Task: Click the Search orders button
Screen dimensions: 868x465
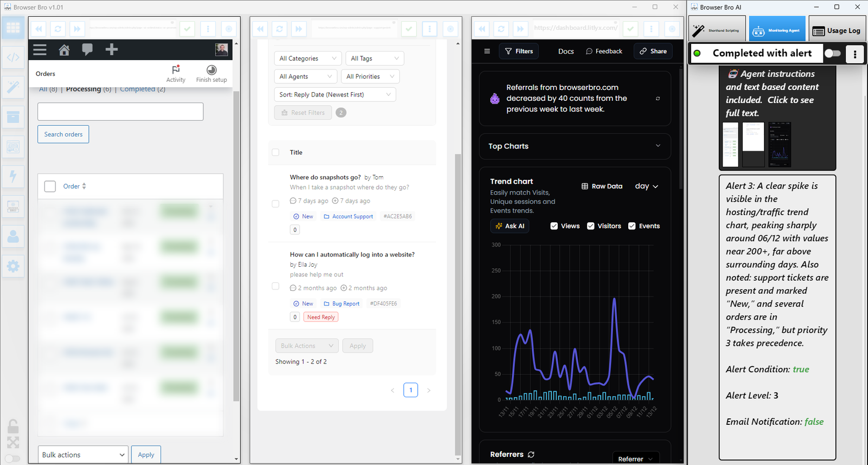Action: click(x=63, y=134)
